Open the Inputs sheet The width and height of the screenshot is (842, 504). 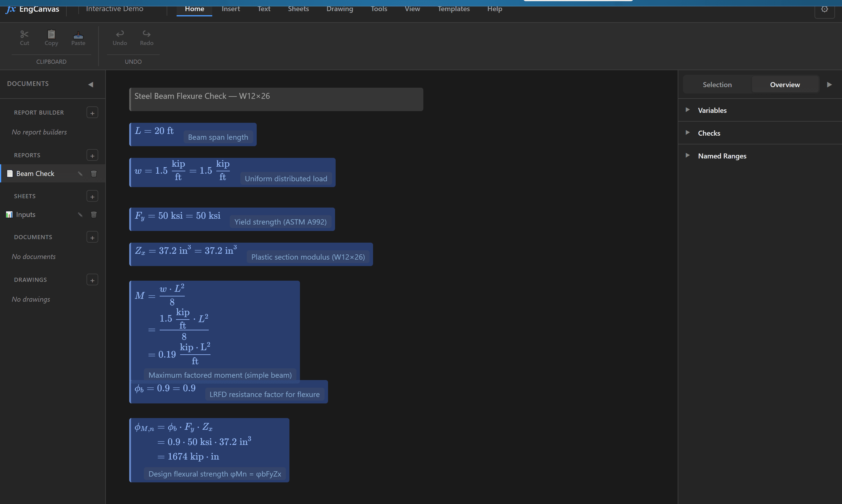click(x=26, y=215)
